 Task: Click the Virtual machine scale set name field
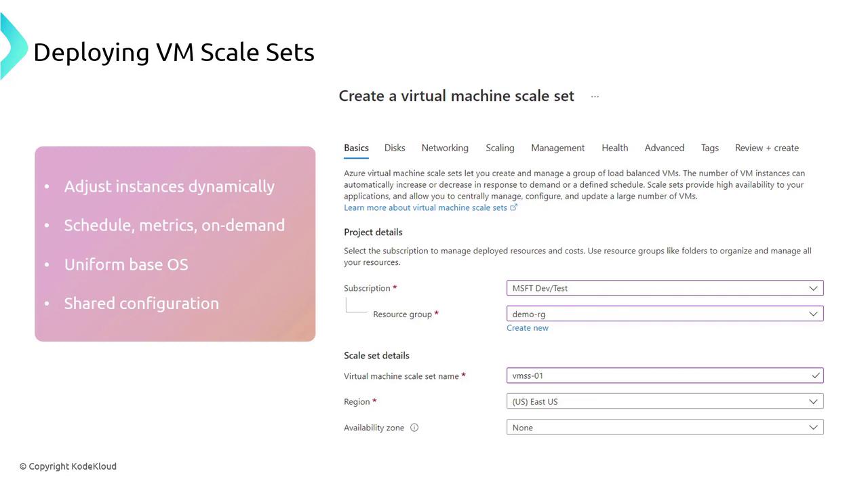[x=658, y=375]
